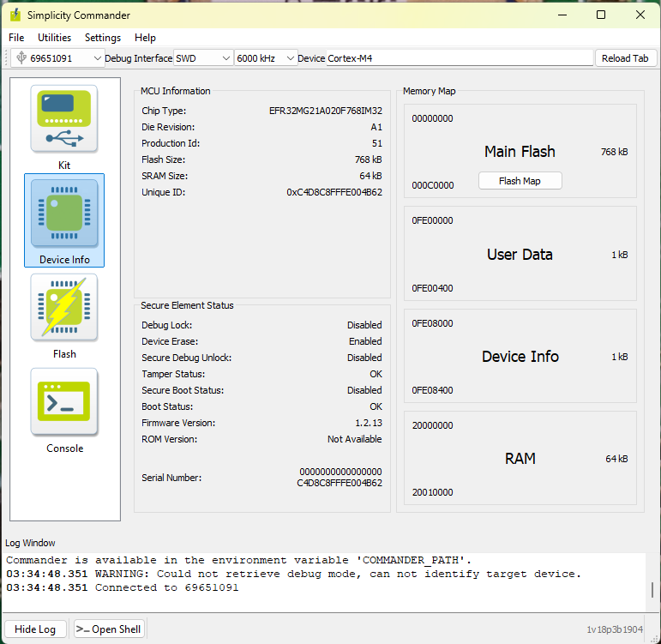Click the Serial Number C4D8C8FFFE004B62 line
Screen dimensions: 661x644
340,483
